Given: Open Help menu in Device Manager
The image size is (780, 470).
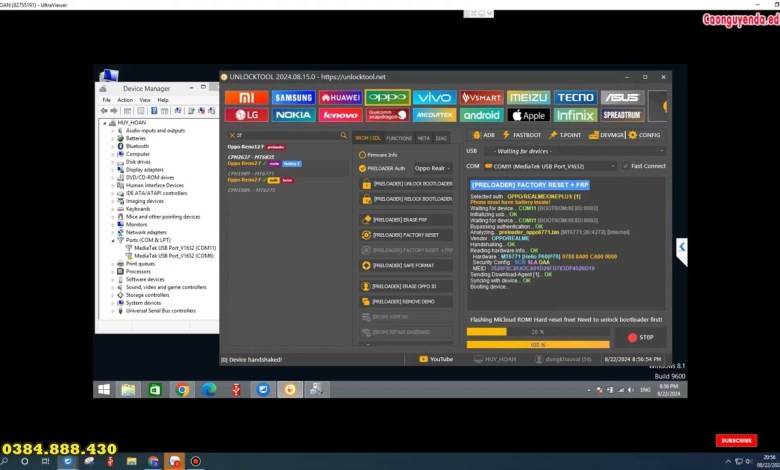Looking at the screenshot, I should point(163,100).
